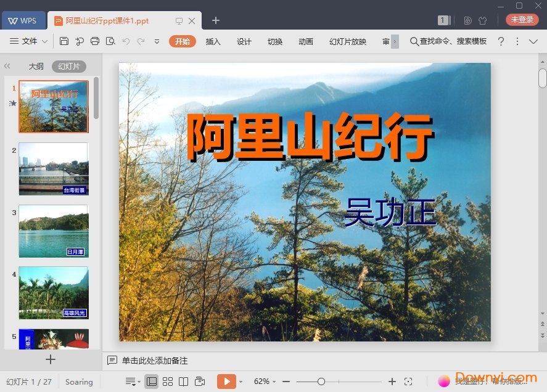Expand the quick access toolbar customization chevron
This screenshot has height=392, width=547.
[x=157, y=41]
